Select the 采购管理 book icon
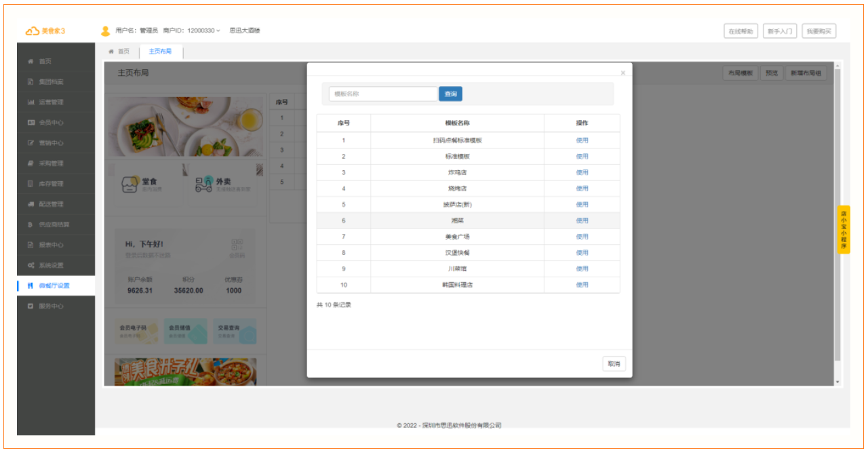Screen dimensions: 868x453 click(x=29, y=163)
